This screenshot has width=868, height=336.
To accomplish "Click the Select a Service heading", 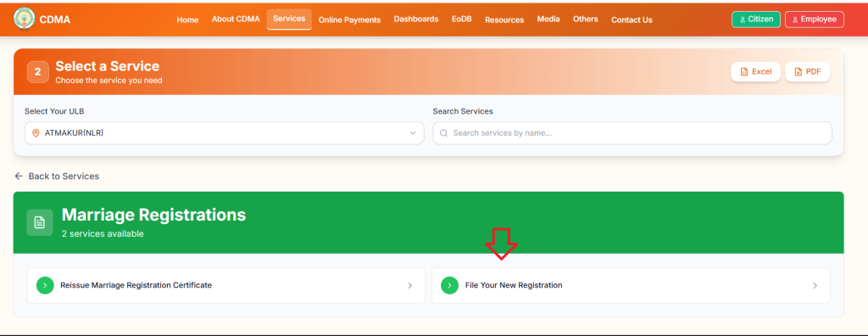I will click(x=108, y=66).
